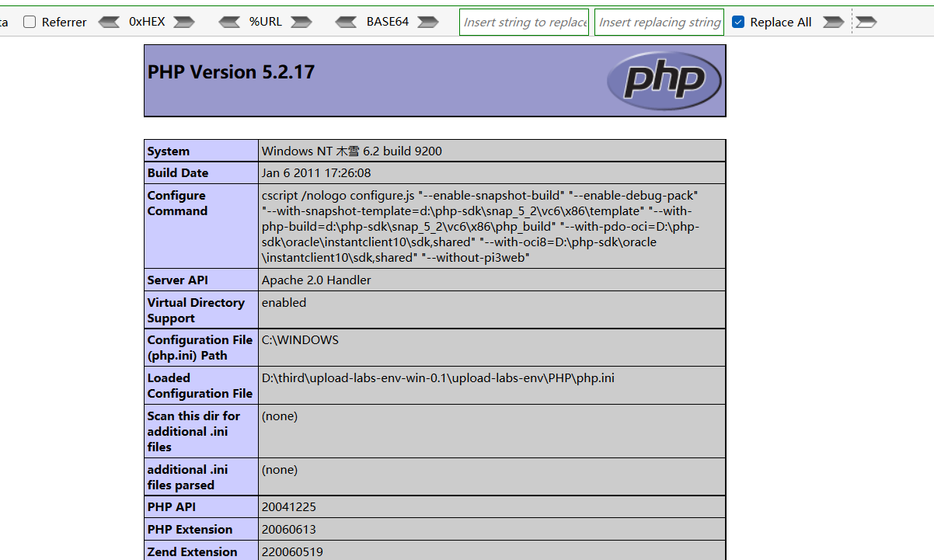Click the right arrow beside %URL to encode

301,22
